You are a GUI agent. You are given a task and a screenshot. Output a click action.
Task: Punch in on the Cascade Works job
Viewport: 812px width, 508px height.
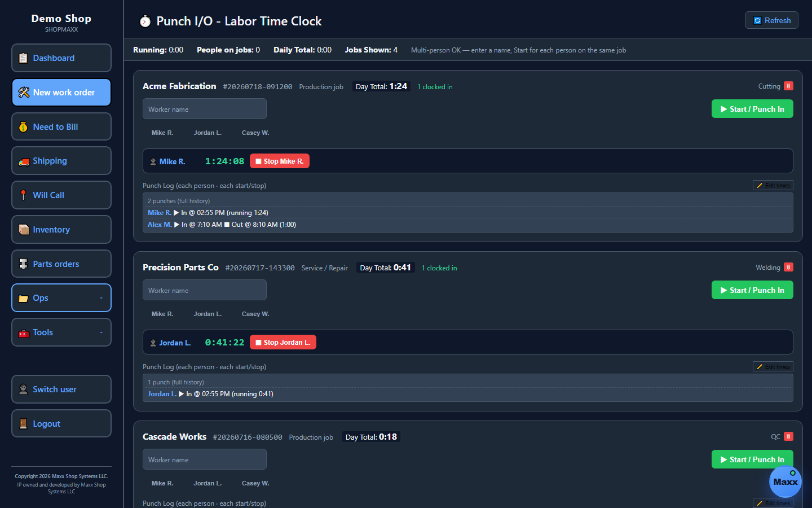coord(752,459)
